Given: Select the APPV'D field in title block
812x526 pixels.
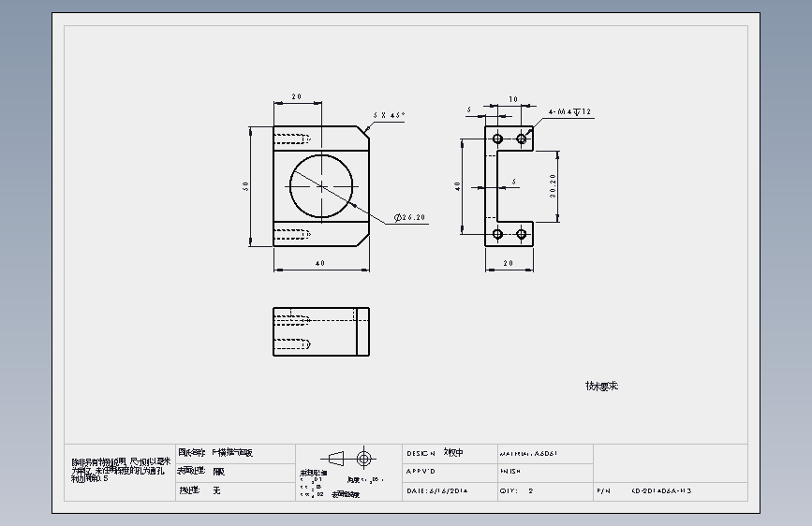Looking at the screenshot, I should click(x=450, y=473).
